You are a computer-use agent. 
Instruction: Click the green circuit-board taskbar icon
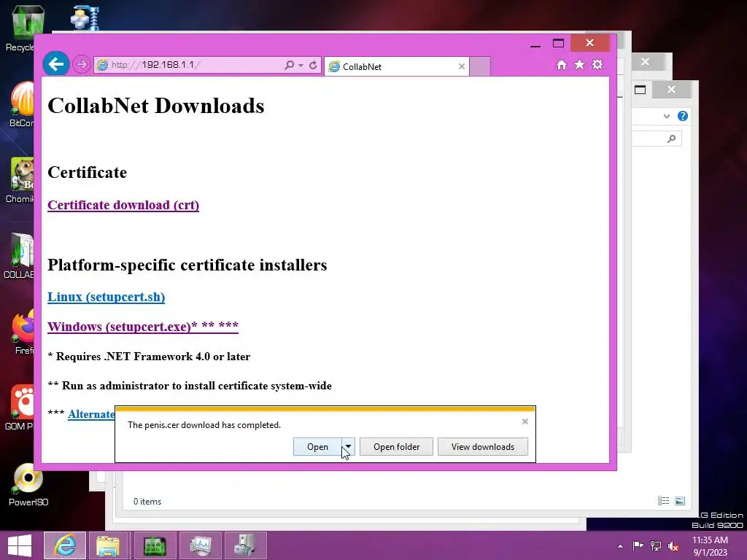tap(155, 545)
